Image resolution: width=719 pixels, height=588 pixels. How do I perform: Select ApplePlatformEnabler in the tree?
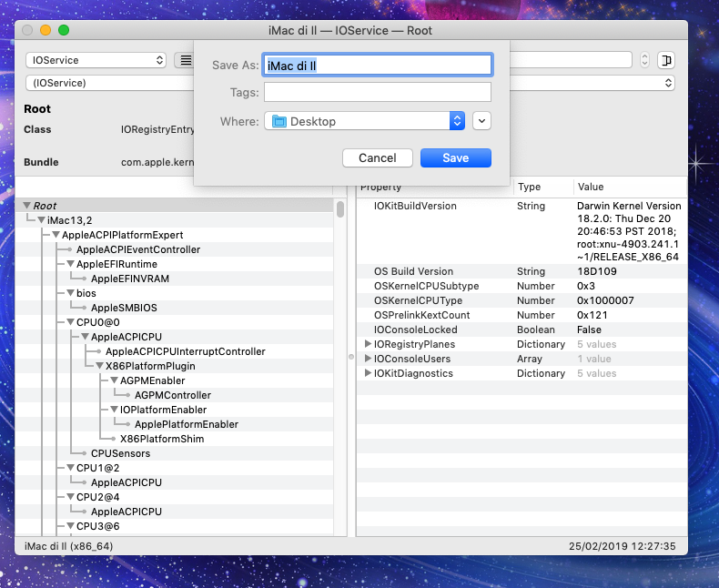click(187, 424)
